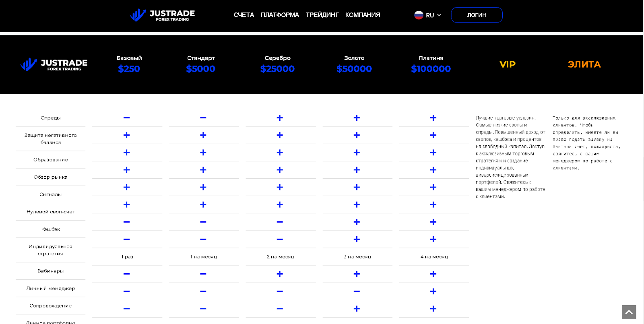The width and height of the screenshot is (644, 324).
Task: Click the Кэшбак row label
Action: pos(51,229)
